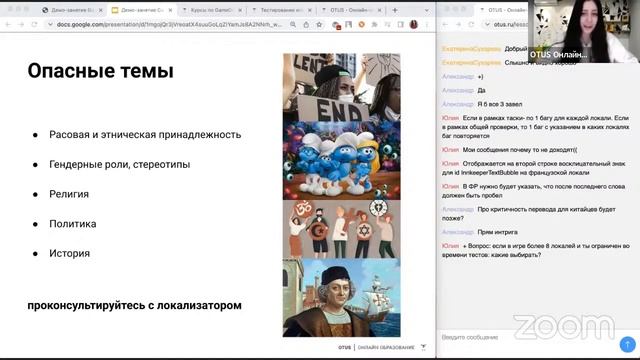Click chat message 'Я б все 3 завел'

click(500, 104)
